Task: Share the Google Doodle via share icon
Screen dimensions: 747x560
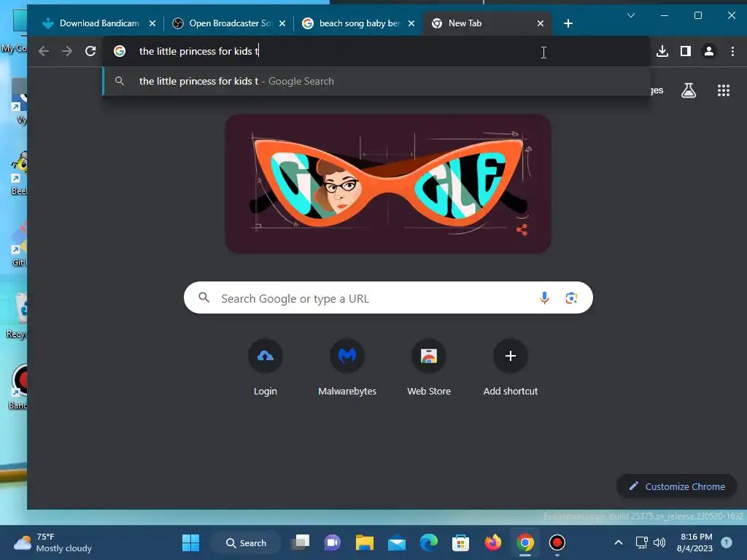Action: pyautogui.click(x=522, y=230)
